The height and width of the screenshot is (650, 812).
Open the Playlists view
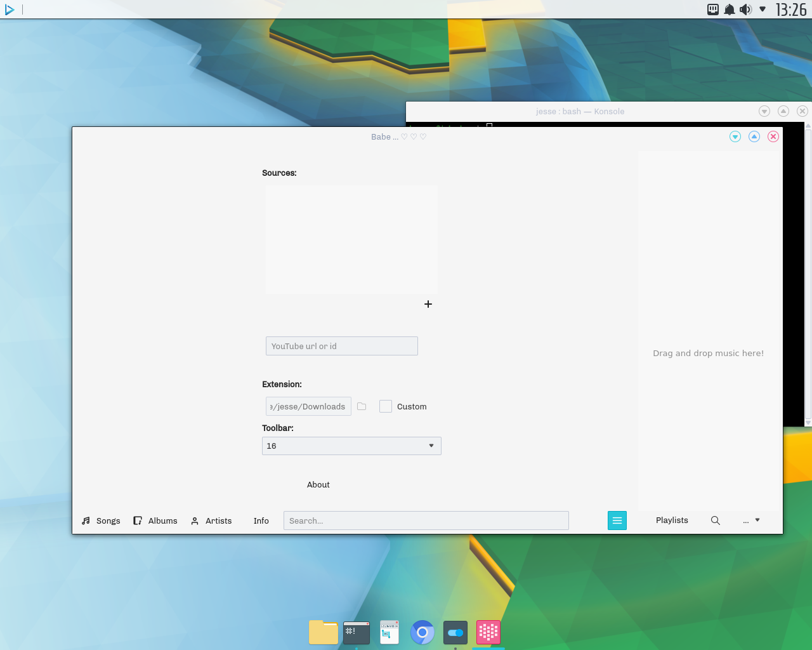click(x=672, y=520)
